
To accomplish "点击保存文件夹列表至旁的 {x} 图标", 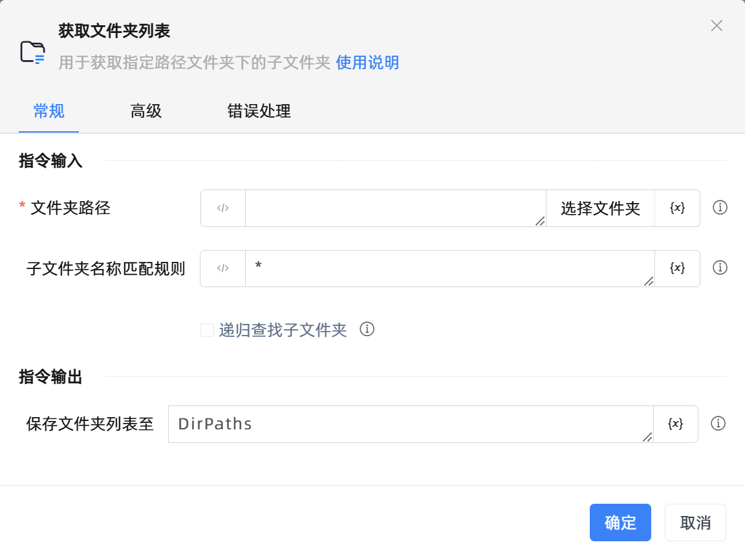I will tap(676, 424).
